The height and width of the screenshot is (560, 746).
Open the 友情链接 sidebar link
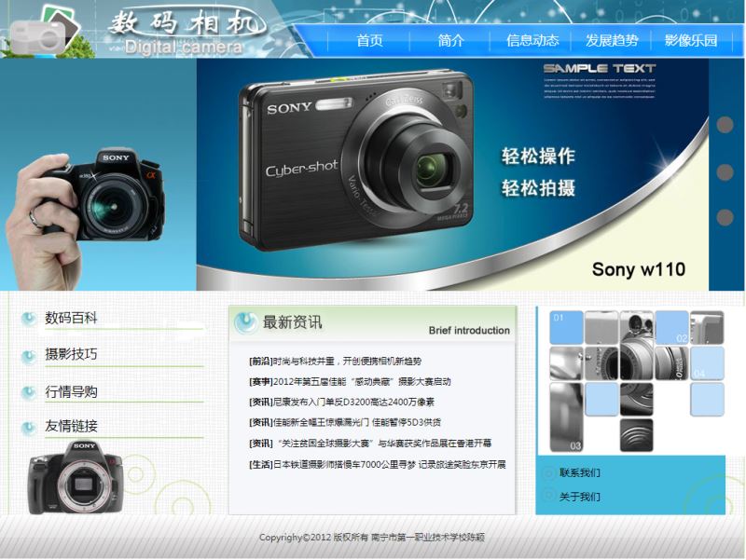pos(71,426)
